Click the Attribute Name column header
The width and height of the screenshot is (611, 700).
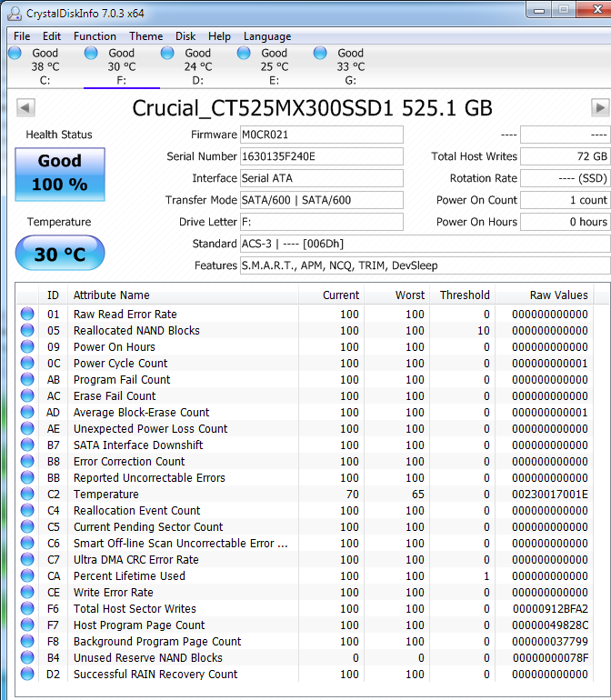coord(182,295)
